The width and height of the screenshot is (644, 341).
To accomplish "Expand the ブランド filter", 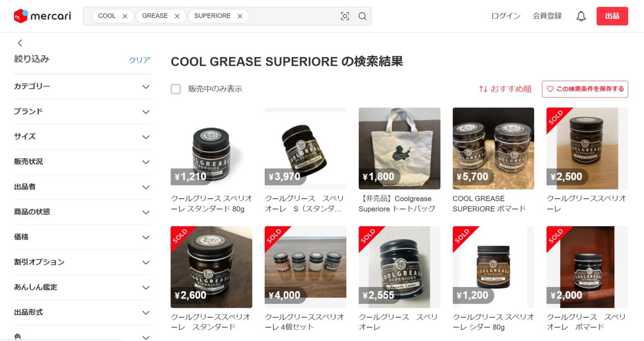I will pyautogui.click(x=82, y=112).
